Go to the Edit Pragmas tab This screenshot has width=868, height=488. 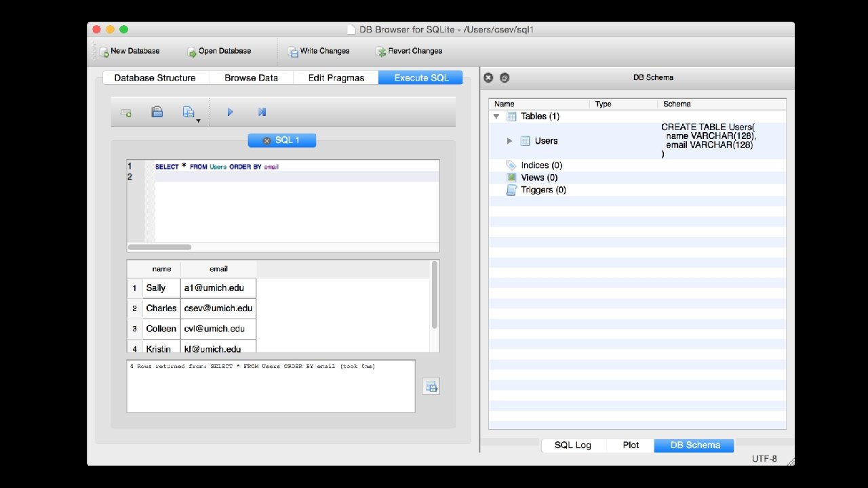(336, 78)
